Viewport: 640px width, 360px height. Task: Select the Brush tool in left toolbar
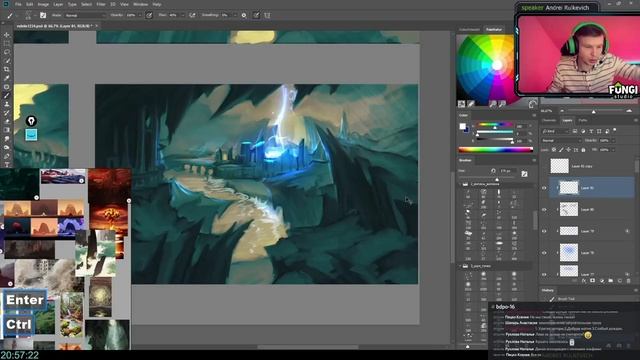(7, 96)
